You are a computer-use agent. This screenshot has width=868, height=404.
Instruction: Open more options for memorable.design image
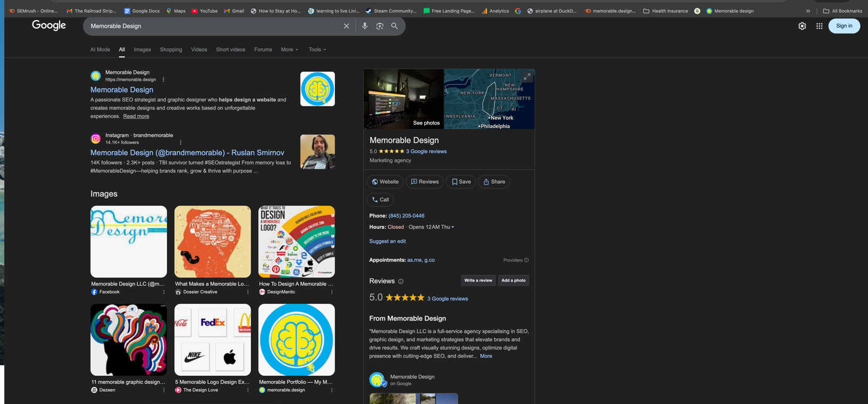[x=332, y=390]
